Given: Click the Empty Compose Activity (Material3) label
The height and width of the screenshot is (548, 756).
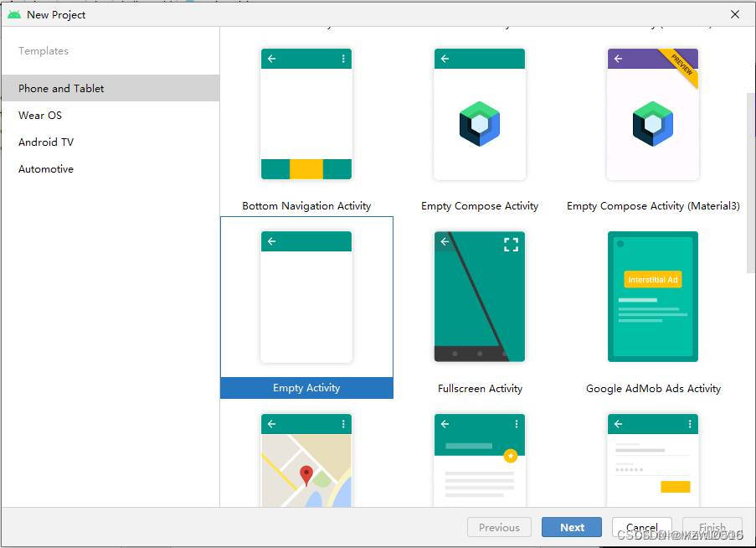Looking at the screenshot, I should pyautogui.click(x=653, y=206).
